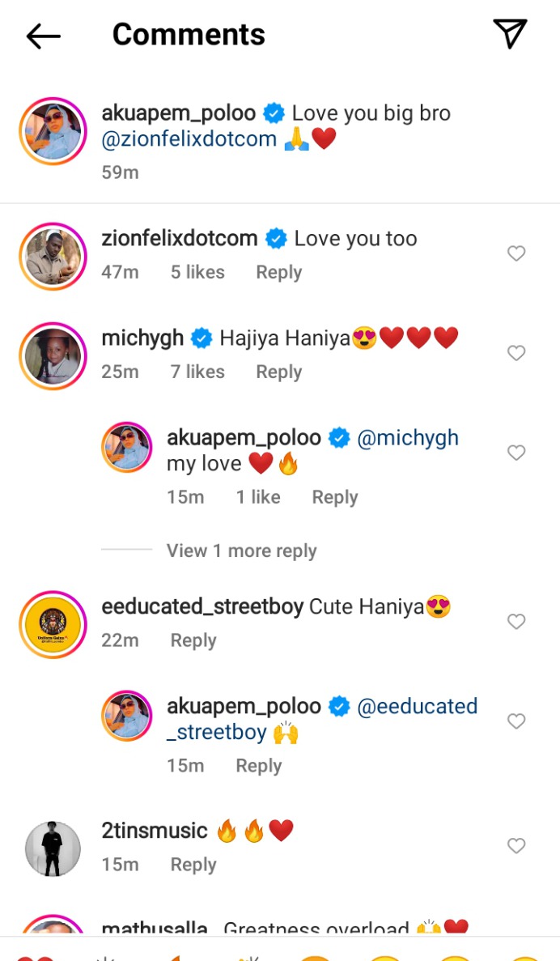Like akuapem_poloo's 'my love' reply
The width and height of the screenshot is (560, 961).
click(x=516, y=453)
